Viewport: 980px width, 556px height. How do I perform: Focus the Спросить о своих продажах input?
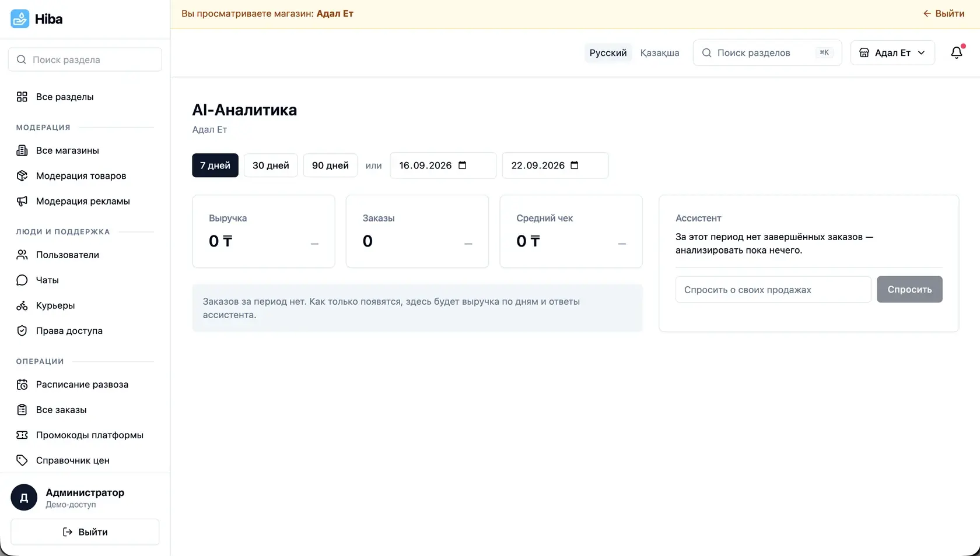tap(773, 289)
